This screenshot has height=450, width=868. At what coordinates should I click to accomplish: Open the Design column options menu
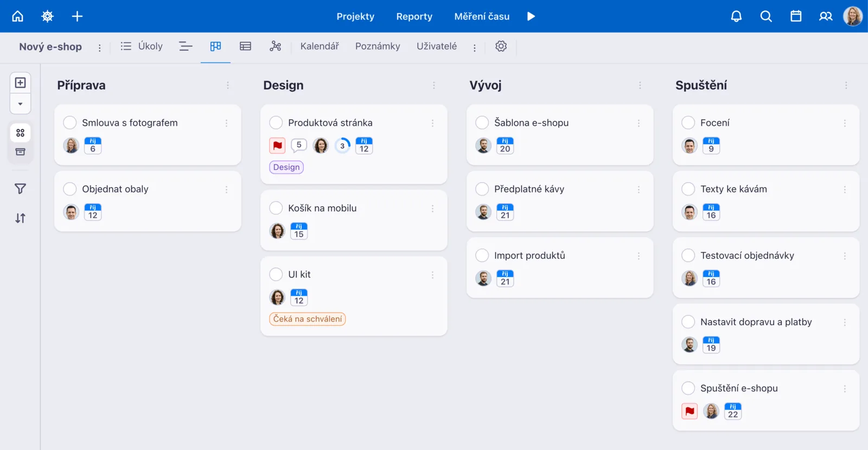click(434, 85)
